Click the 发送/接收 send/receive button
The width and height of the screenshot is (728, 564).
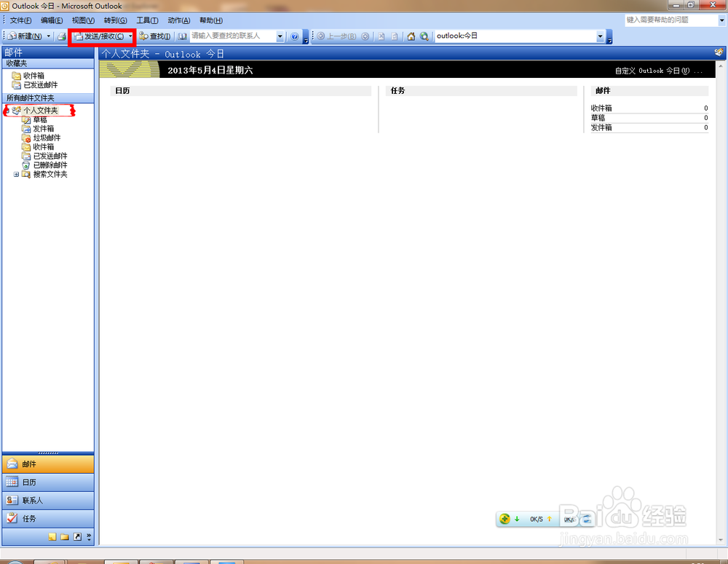[99, 36]
